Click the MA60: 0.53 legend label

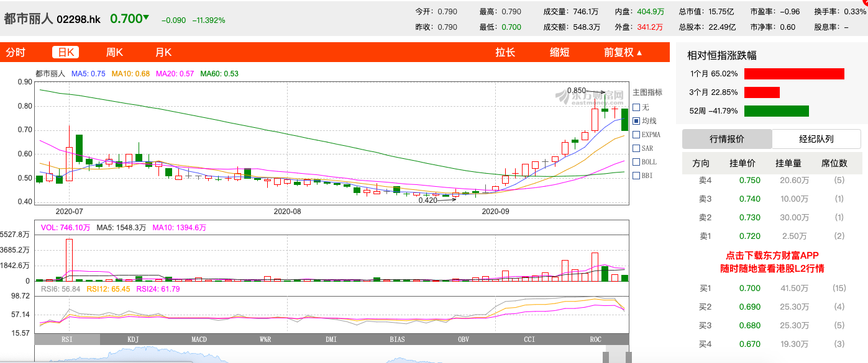tap(219, 73)
